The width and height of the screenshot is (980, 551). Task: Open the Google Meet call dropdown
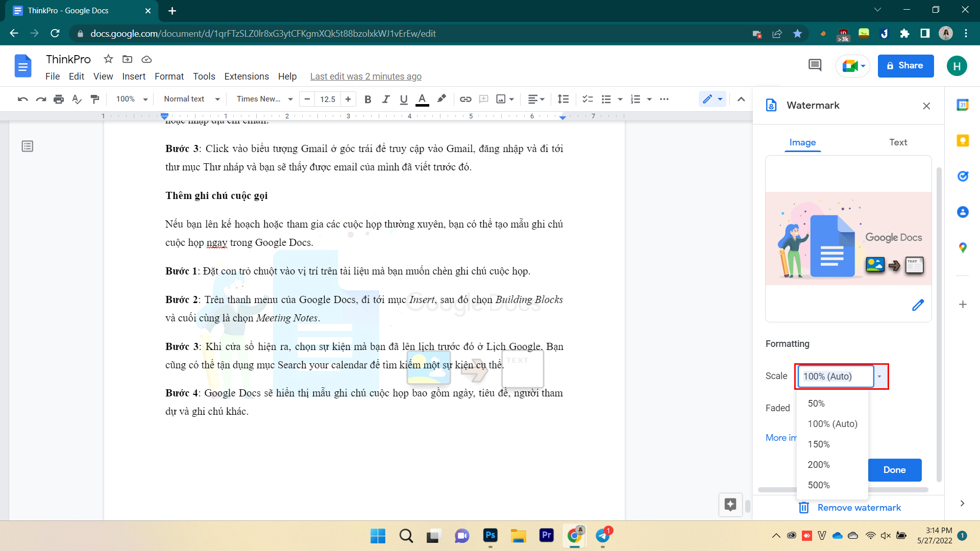[x=853, y=66]
